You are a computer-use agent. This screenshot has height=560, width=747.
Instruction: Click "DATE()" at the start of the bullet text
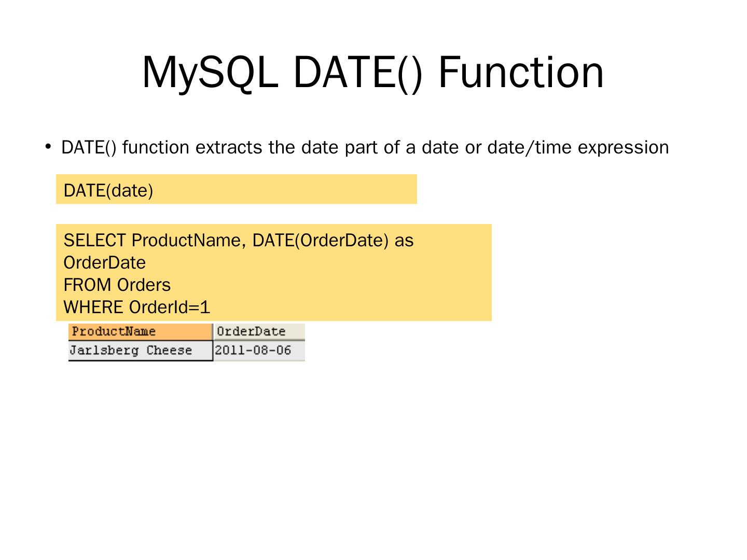point(89,148)
